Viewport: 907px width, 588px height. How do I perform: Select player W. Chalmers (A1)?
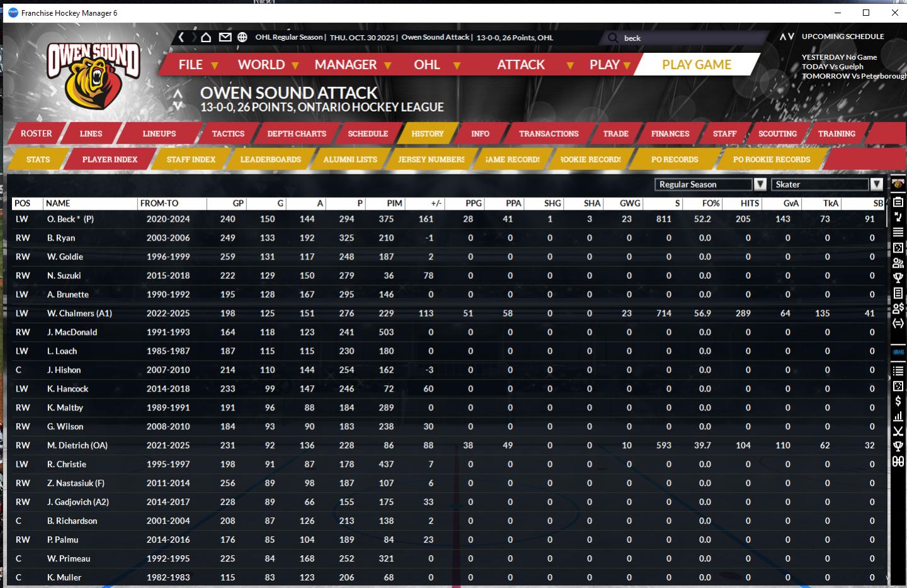pos(79,314)
